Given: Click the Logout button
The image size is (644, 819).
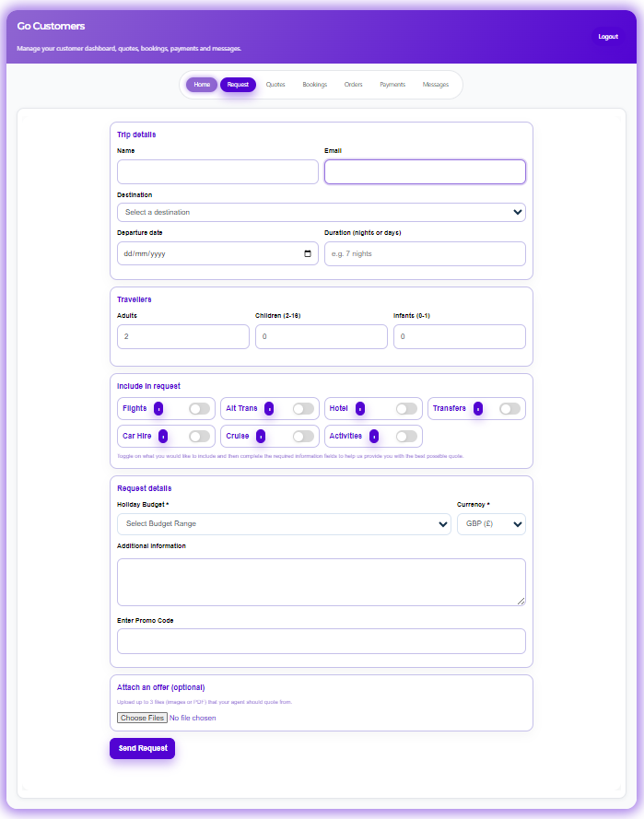Looking at the screenshot, I should click(608, 37).
